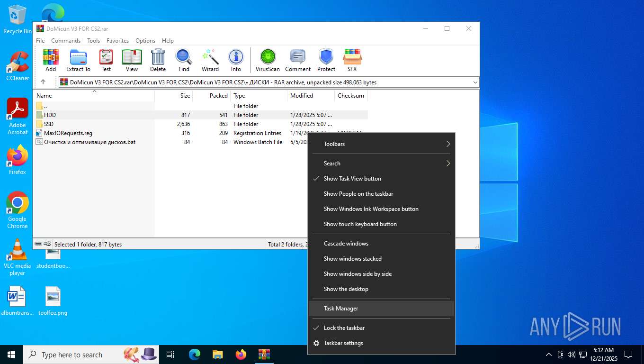644x364 pixels.
Task: Click Task View button on taskbar
Action: coord(170,355)
